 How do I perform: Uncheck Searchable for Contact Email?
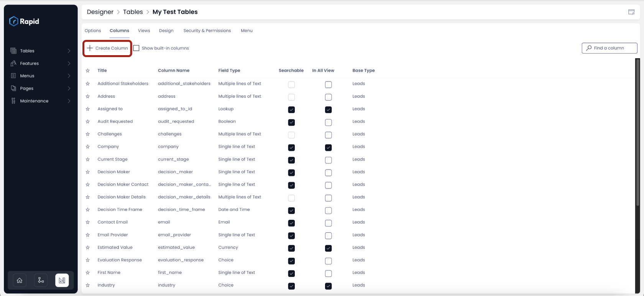[291, 223]
